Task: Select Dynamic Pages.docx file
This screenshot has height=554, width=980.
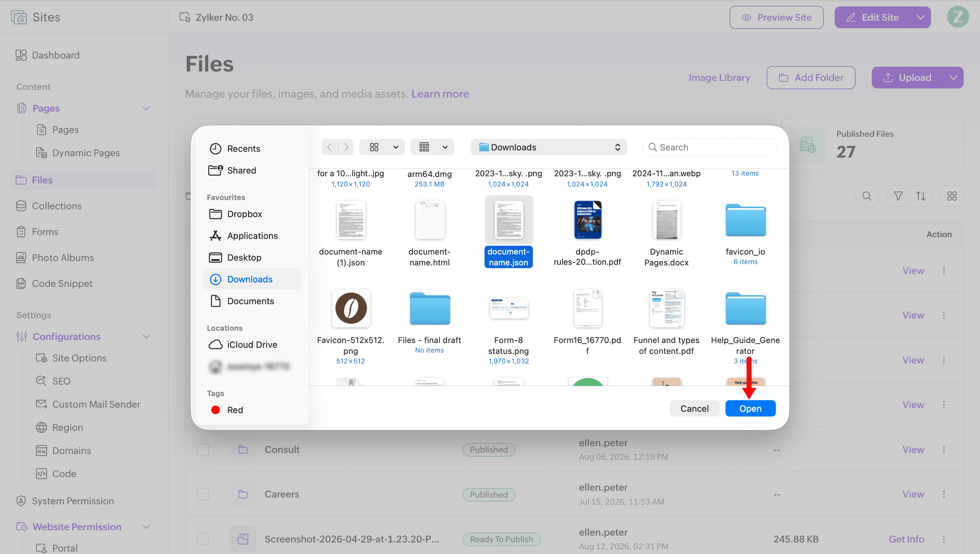Action: (x=666, y=220)
